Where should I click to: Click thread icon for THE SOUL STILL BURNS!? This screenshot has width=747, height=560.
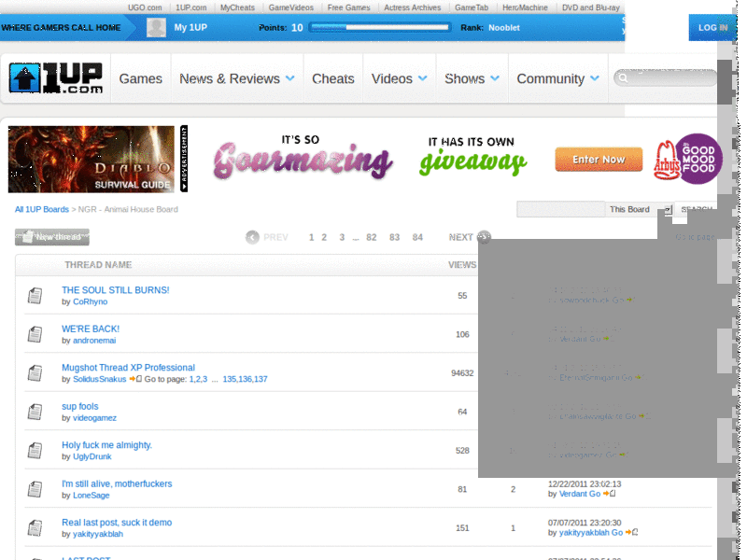tap(35, 296)
